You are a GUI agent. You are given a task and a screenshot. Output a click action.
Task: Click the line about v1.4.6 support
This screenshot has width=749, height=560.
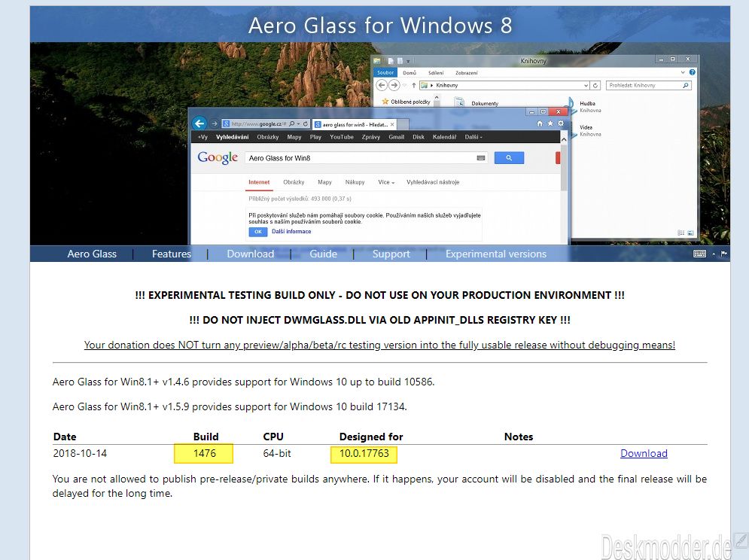point(244,382)
